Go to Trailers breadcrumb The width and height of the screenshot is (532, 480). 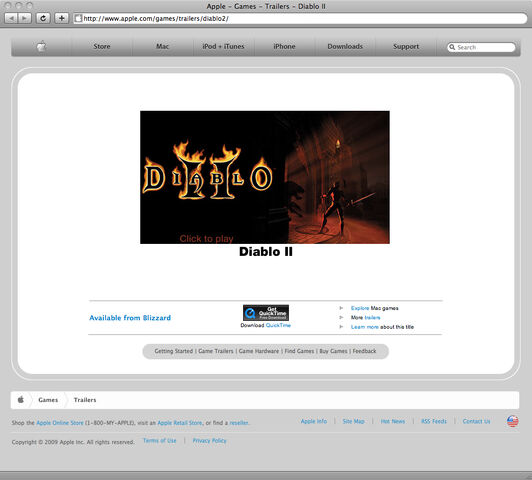(x=85, y=400)
